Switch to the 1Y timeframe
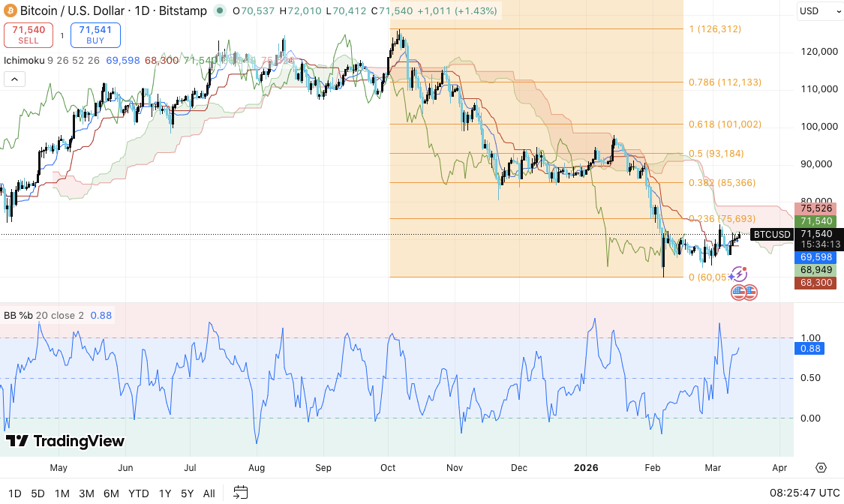Viewport: 844px width, 504px height. pyautogui.click(x=165, y=493)
